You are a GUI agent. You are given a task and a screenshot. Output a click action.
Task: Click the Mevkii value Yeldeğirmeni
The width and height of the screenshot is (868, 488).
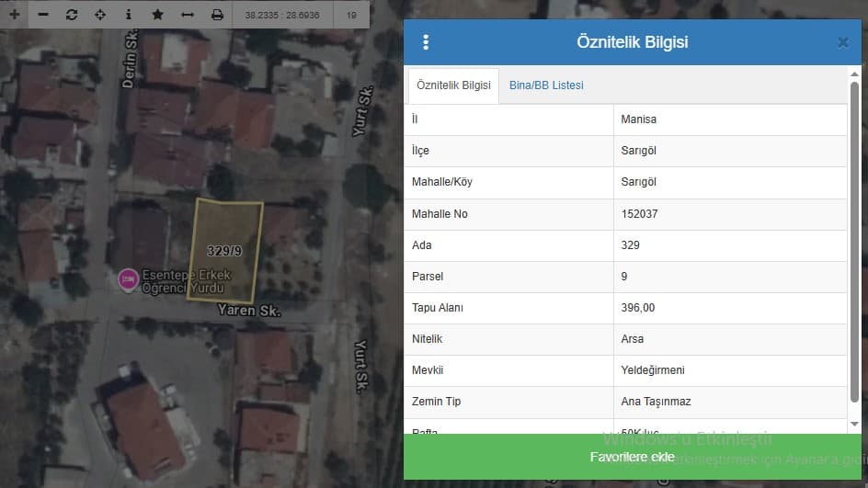pyautogui.click(x=653, y=370)
